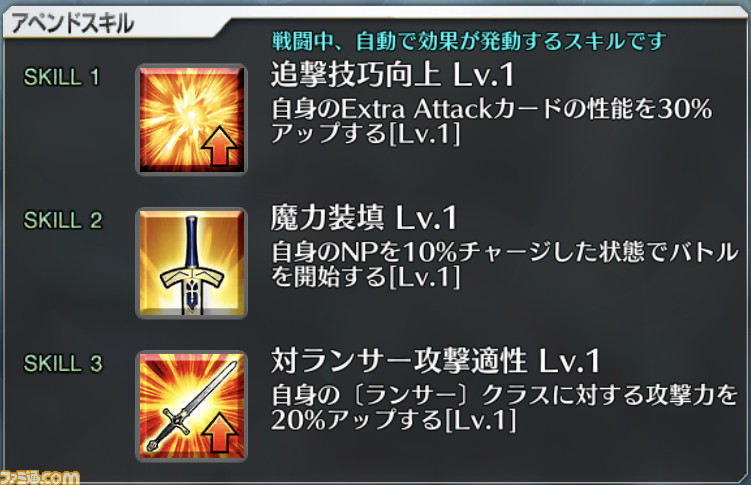Click the NPを10%チャージ description text
Screen dimensions: 751x485
click(505, 264)
